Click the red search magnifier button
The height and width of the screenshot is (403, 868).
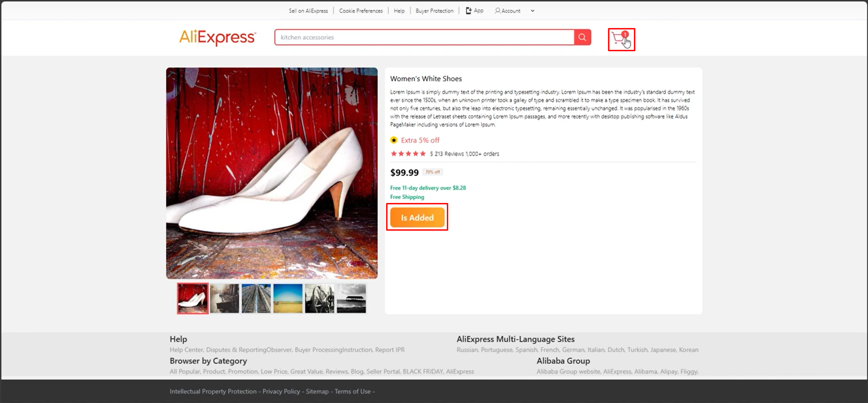(x=582, y=37)
